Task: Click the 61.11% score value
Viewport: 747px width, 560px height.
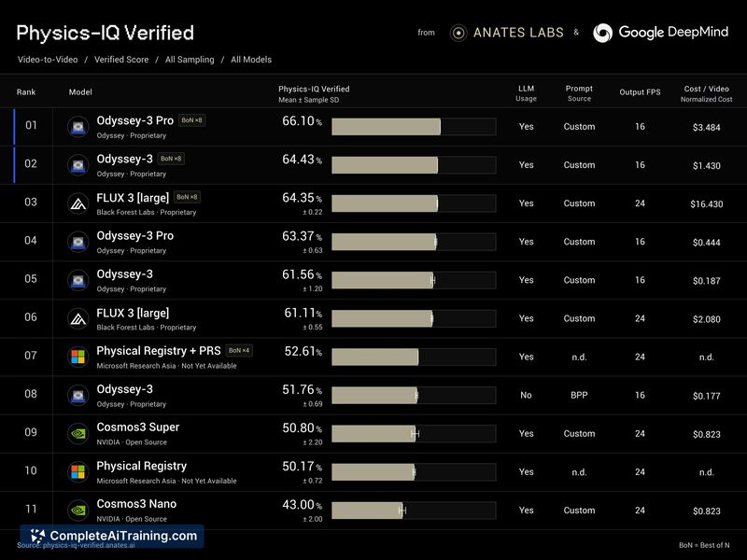Action: click(303, 313)
